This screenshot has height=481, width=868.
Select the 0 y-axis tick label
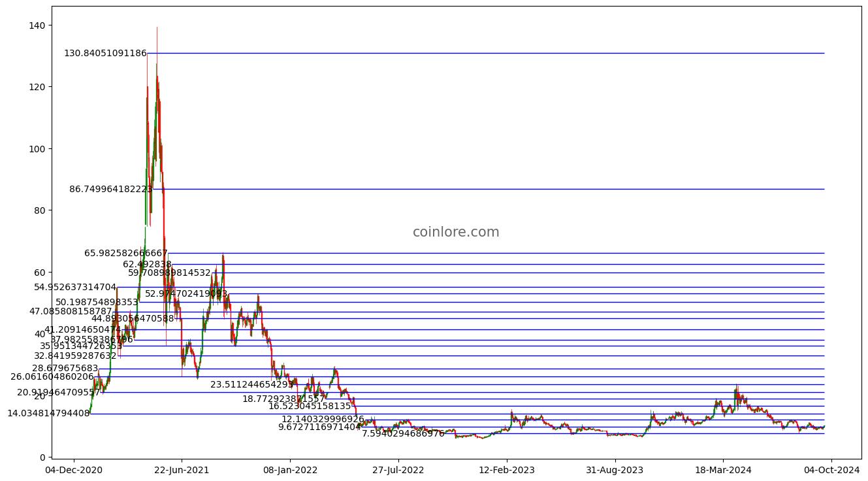(x=43, y=457)
